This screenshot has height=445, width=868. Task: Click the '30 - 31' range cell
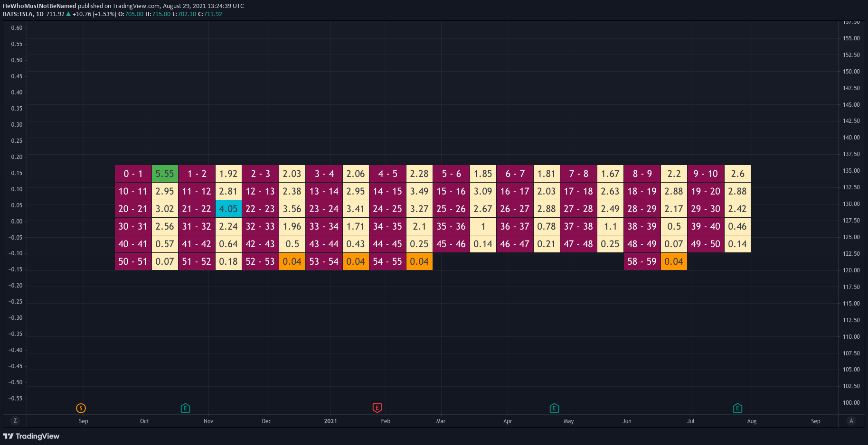(x=133, y=226)
